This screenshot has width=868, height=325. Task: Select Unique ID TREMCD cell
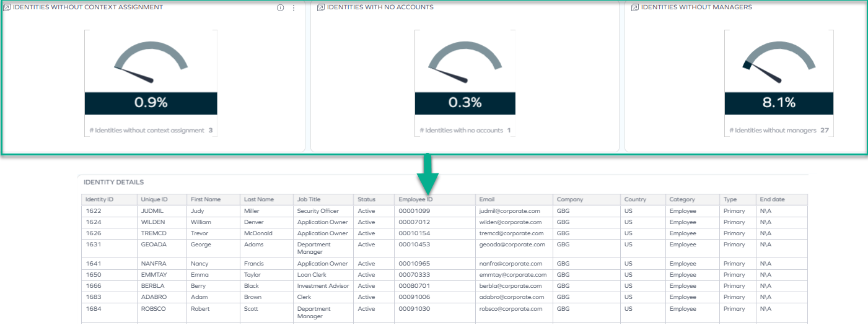[162, 233]
